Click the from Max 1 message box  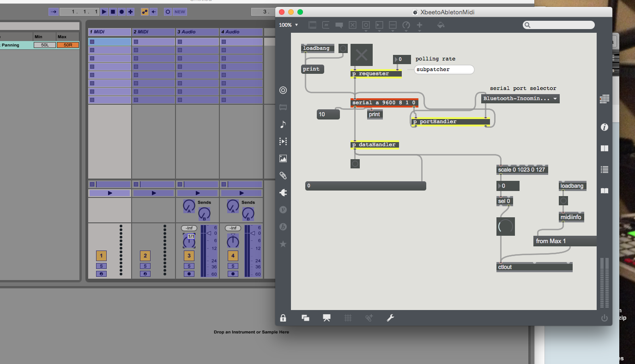click(565, 241)
